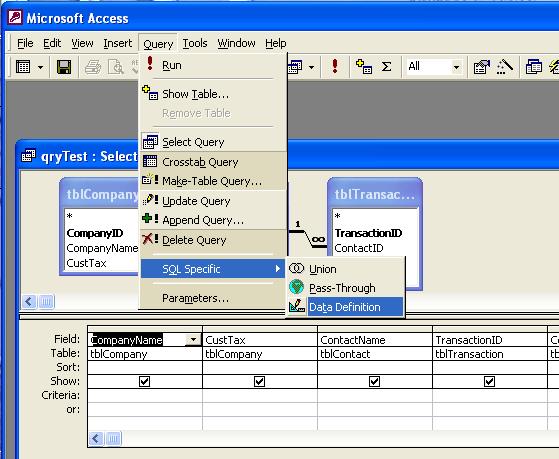
Task: Select Pass-Through in the SQL submenu
Action: [x=345, y=288]
